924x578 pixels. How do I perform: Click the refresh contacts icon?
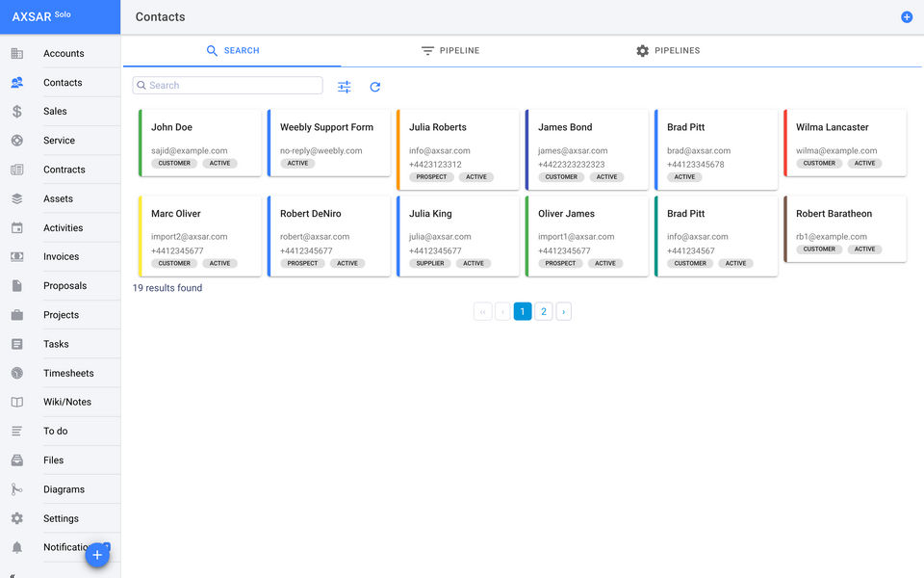click(x=375, y=87)
